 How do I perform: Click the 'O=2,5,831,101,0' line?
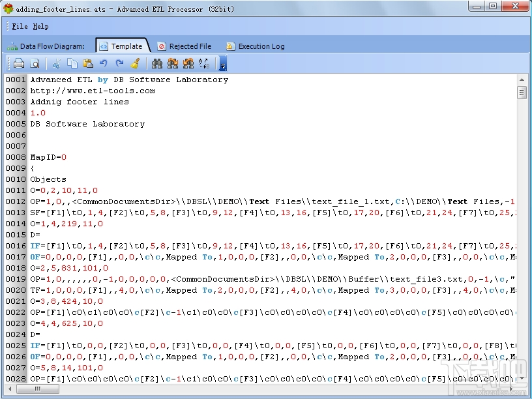69,268
